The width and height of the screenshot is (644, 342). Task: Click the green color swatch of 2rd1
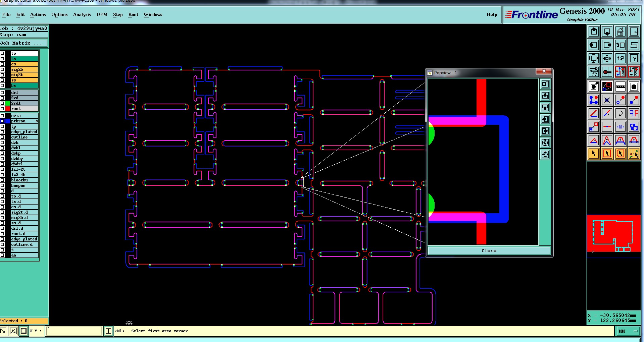click(x=8, y=103)
